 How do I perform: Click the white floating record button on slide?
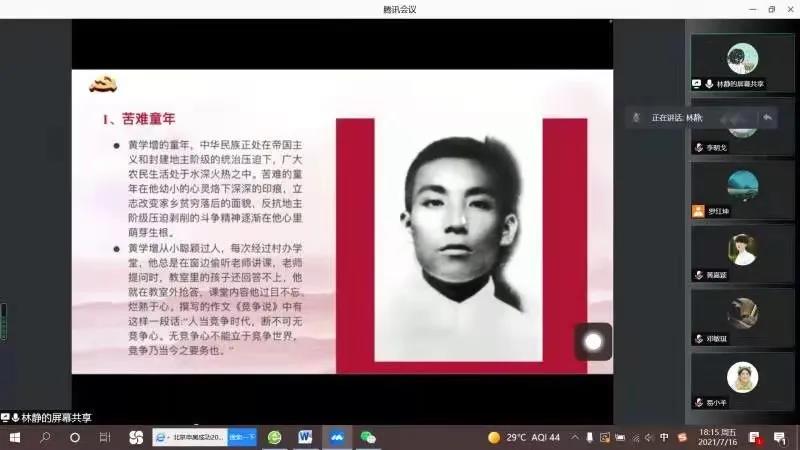593,341
